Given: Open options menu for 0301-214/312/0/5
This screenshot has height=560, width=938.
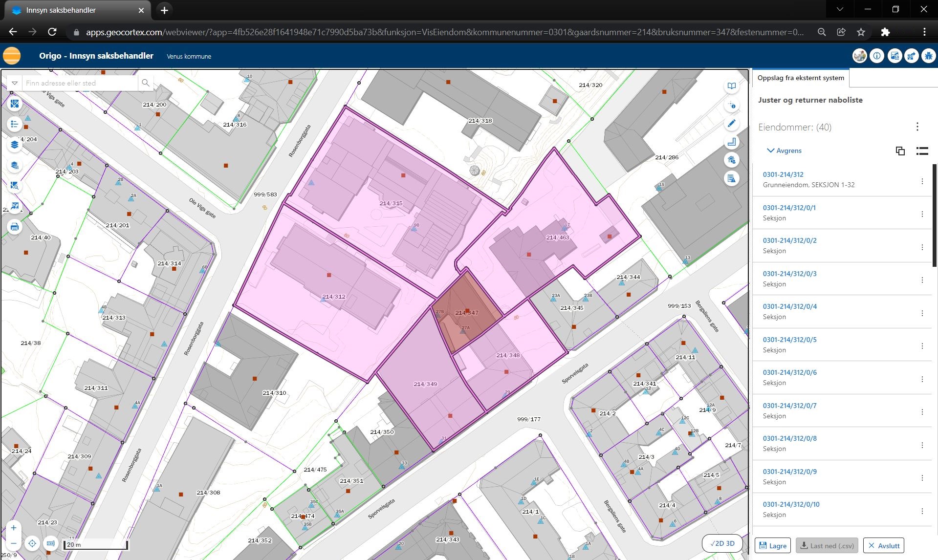Looking at the screenshot, I should click(922, 346).
